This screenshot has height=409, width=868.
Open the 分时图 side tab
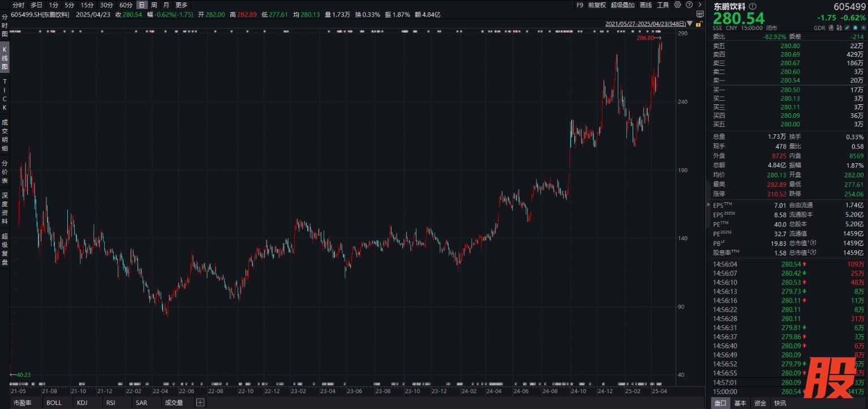tap(5, 26)
